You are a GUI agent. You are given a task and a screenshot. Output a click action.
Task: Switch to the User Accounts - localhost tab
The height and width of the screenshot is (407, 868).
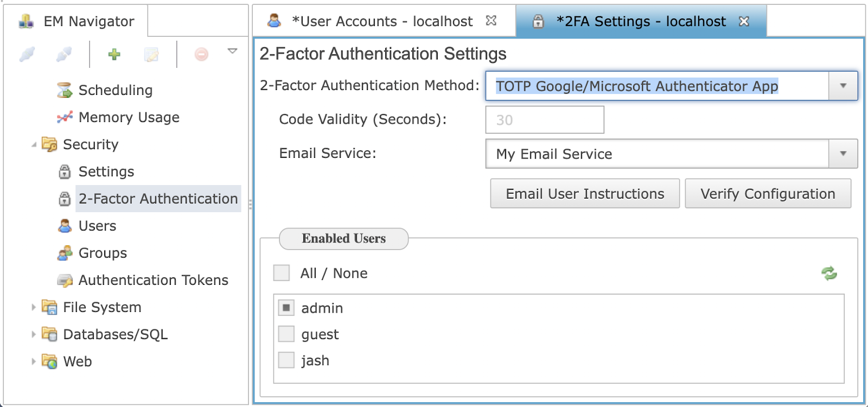[x=382, y=21]
